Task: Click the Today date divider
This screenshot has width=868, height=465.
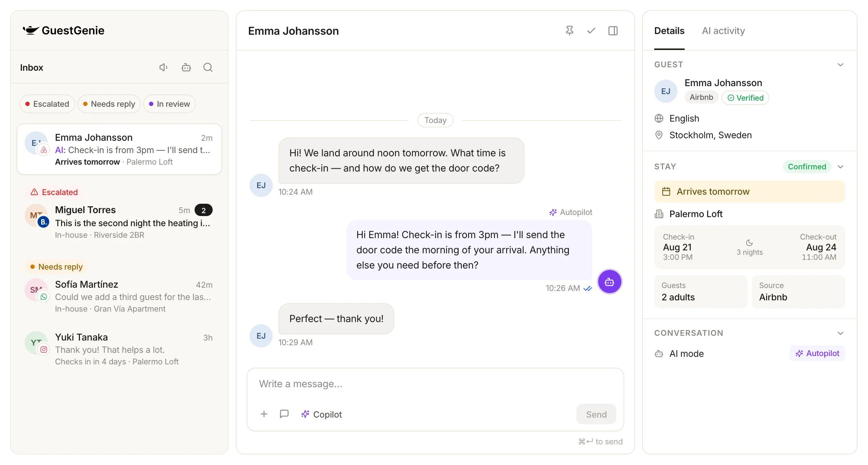Action: [x=435, y=120]
